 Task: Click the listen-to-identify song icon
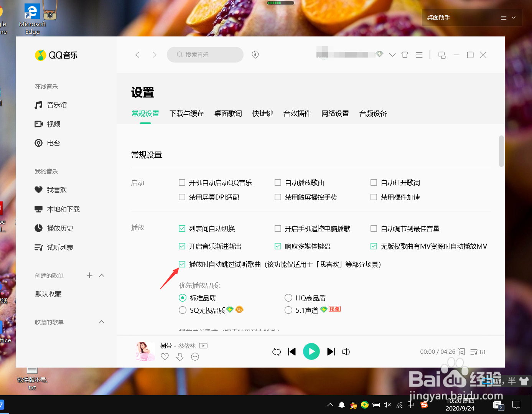click(255, 54)
